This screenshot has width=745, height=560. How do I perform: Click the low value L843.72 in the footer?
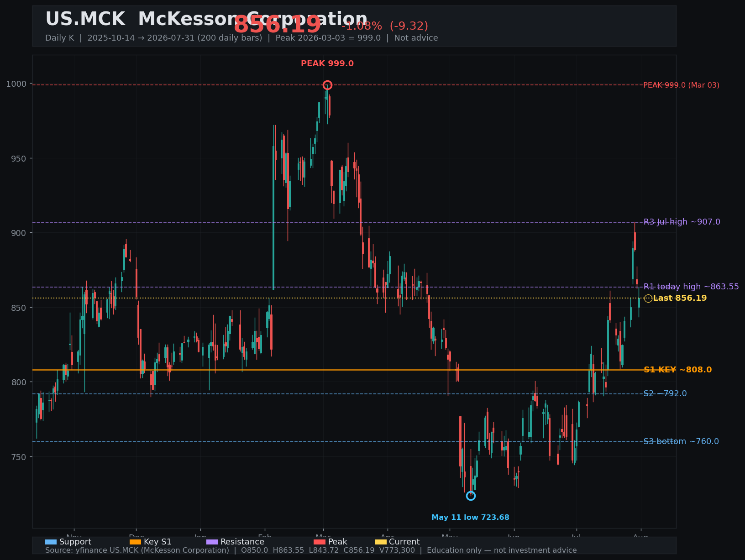(324, 550)
